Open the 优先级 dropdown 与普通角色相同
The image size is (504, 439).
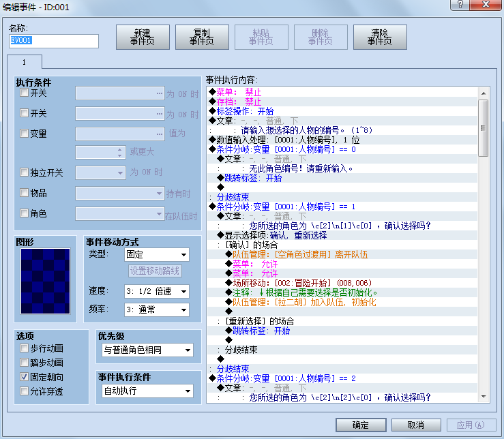(147, 350)
